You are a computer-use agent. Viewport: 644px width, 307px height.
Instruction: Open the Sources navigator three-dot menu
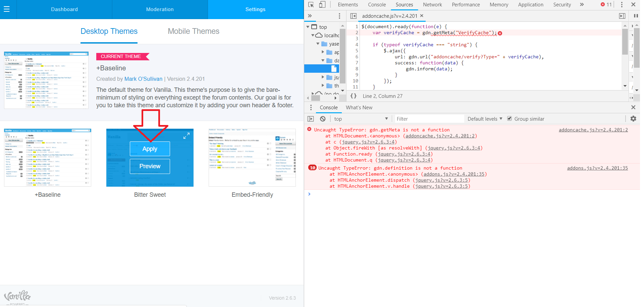(339, 16)
